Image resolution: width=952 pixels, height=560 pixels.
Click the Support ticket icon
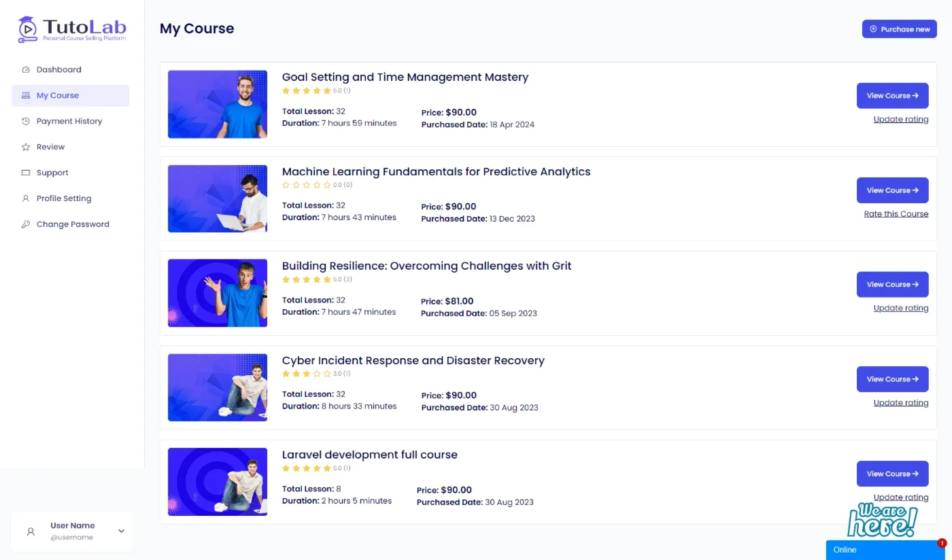click(x=26, y=173)
